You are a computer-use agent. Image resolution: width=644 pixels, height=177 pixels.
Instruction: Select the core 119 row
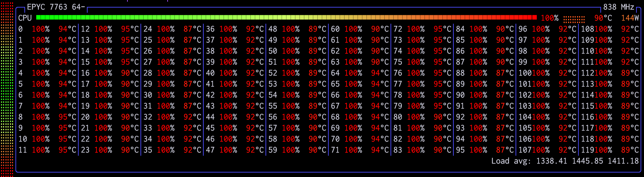610,150
